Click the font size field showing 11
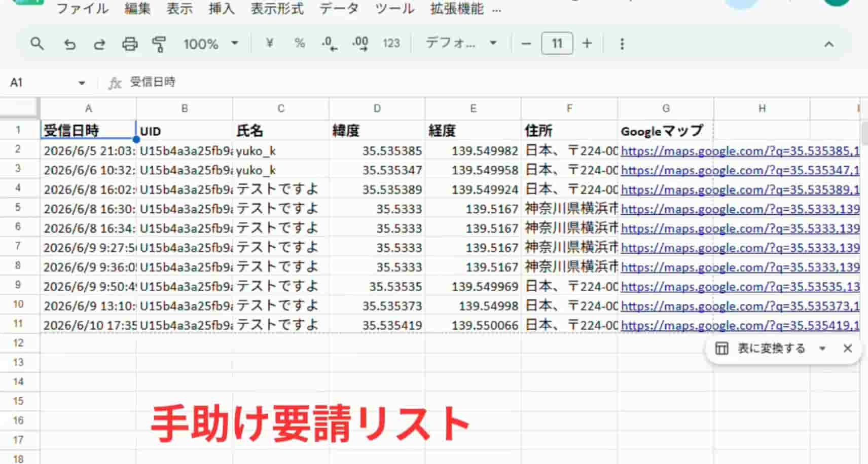This screenshot has width=868, height=464. [557, 43]
